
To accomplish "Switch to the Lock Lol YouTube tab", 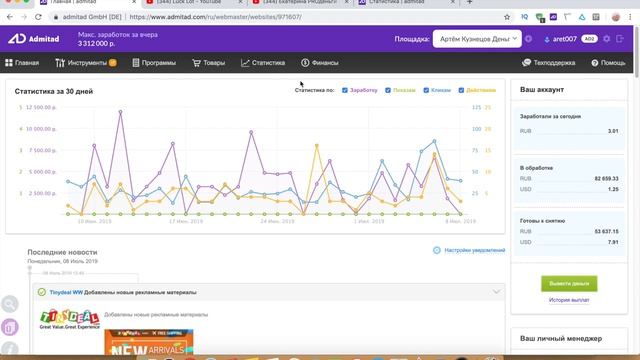I will pyautogui.click(x=194, y=2).
